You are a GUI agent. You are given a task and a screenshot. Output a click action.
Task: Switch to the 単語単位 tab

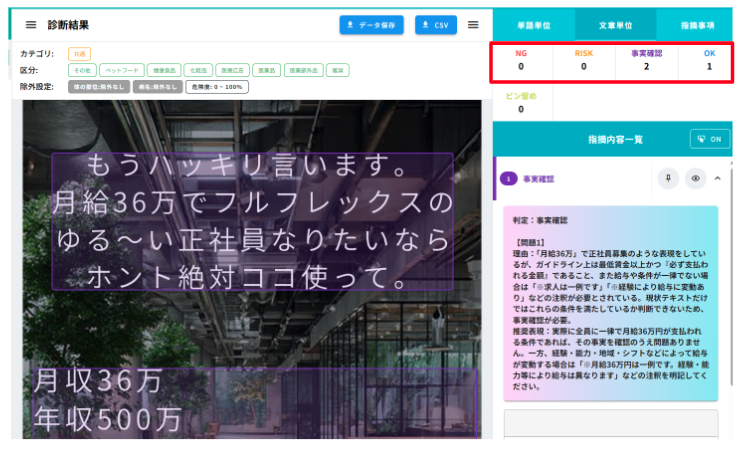[x=534, y=25]
